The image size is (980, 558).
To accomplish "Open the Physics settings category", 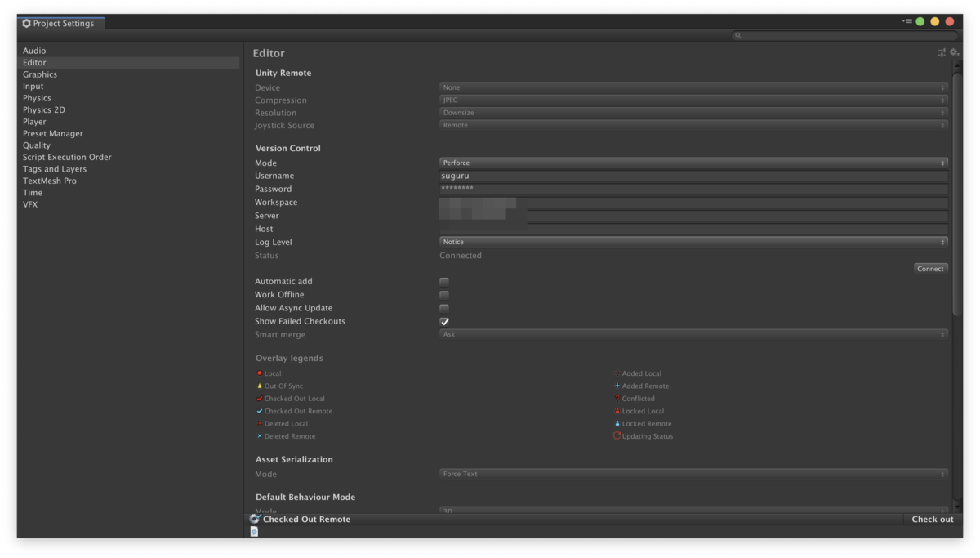I will 37,98.
